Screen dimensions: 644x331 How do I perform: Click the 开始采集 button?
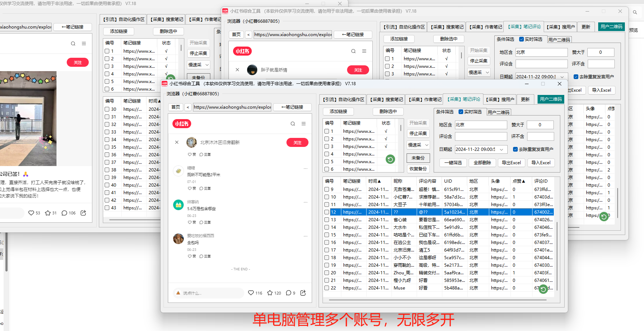click(x=418, y=123)
